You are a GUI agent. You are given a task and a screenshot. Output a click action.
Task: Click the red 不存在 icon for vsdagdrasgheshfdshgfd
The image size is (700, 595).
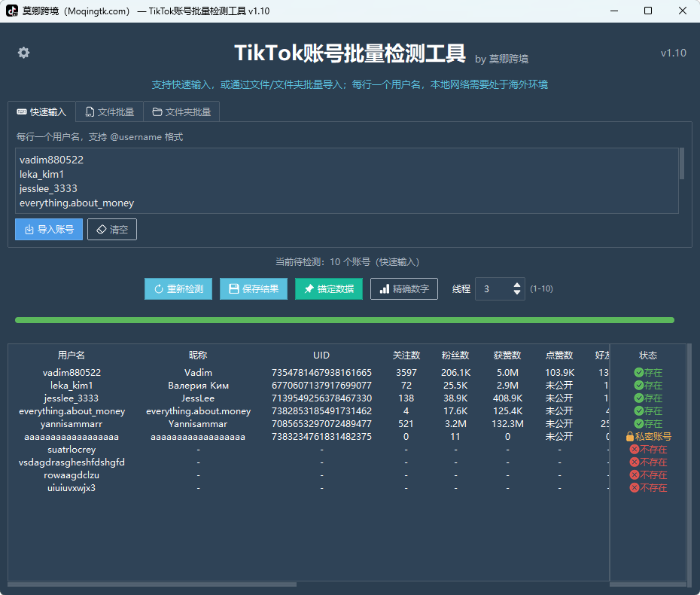click(635, 462)
